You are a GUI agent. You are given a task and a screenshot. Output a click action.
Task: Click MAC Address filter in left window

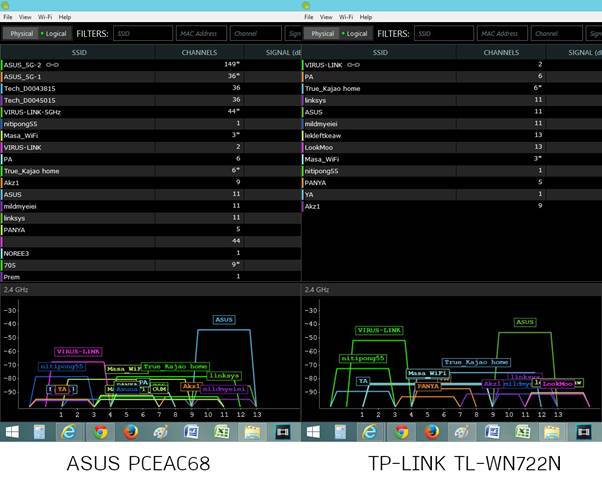coord(202,33)
